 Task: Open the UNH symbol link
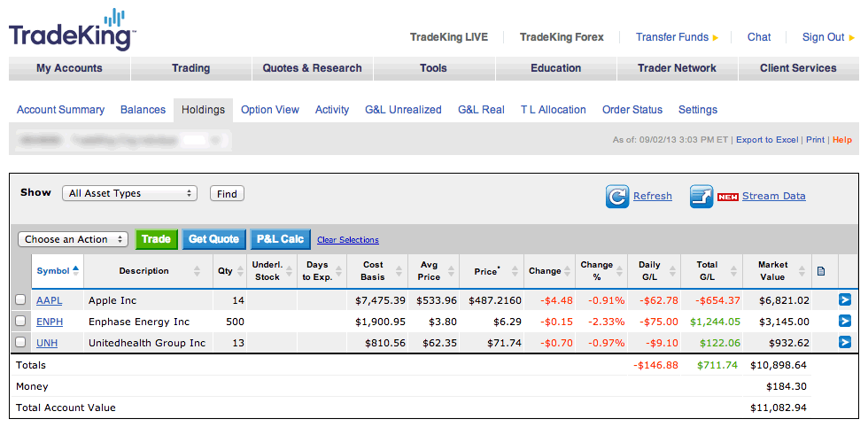point(47,343)
